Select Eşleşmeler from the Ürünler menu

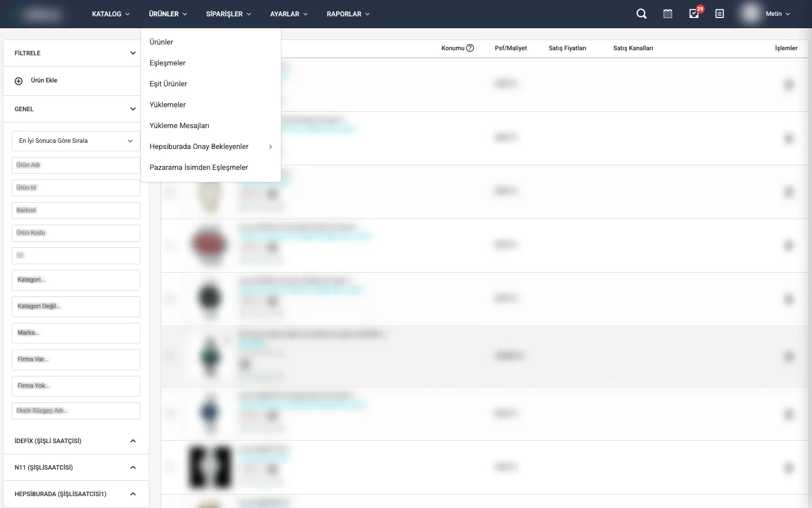point(167,63)
